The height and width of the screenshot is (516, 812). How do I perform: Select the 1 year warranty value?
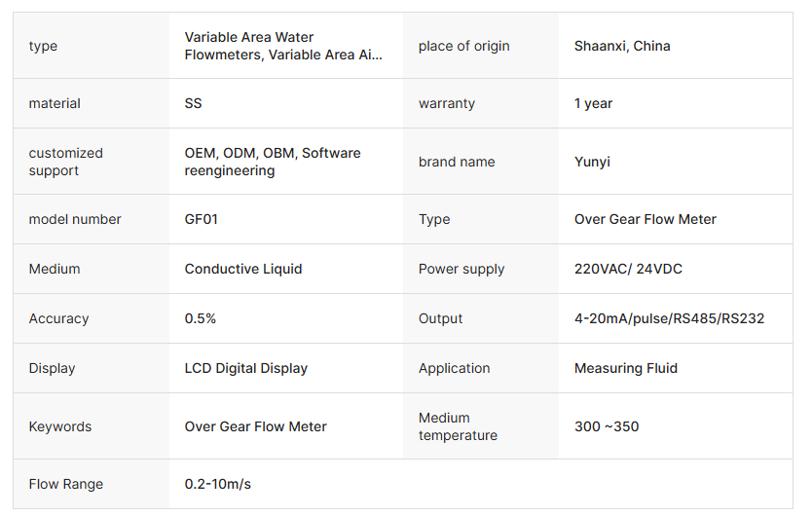pos(593,103)
